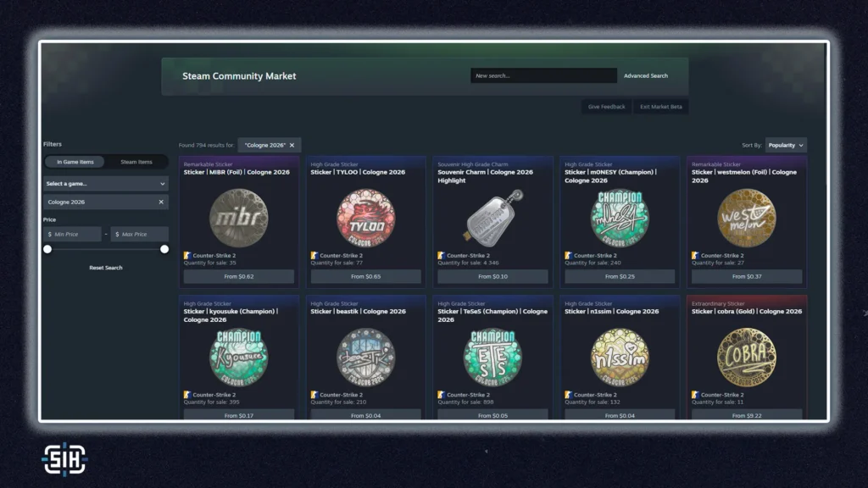
Task: Click Counter-Strike 2 icon on cobra card
Action: click(x=695, y=395)
